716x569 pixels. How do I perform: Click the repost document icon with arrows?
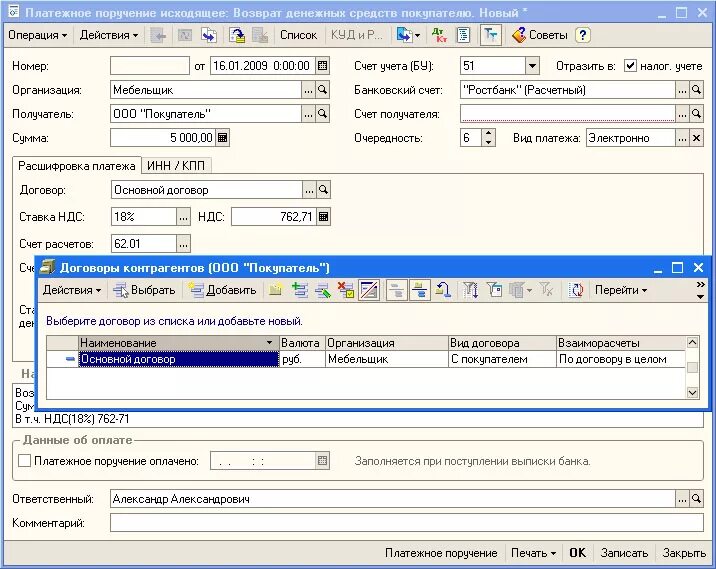[209, 35]
